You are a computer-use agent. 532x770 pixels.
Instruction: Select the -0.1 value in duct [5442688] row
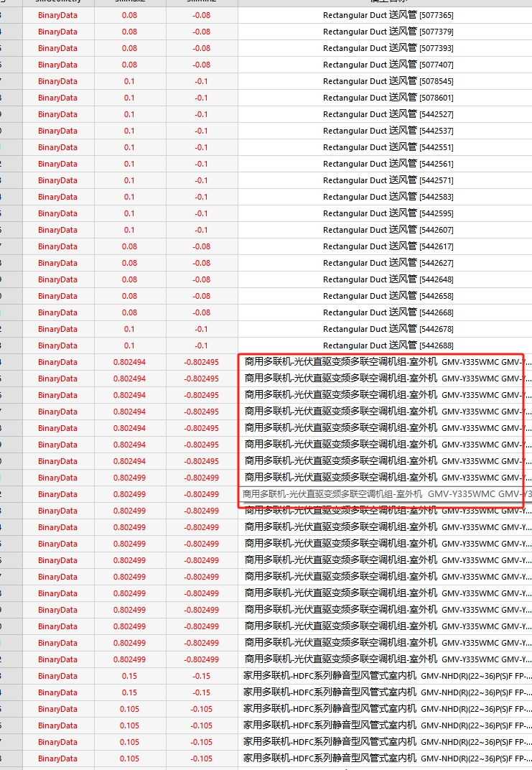(x=201, y=345)
